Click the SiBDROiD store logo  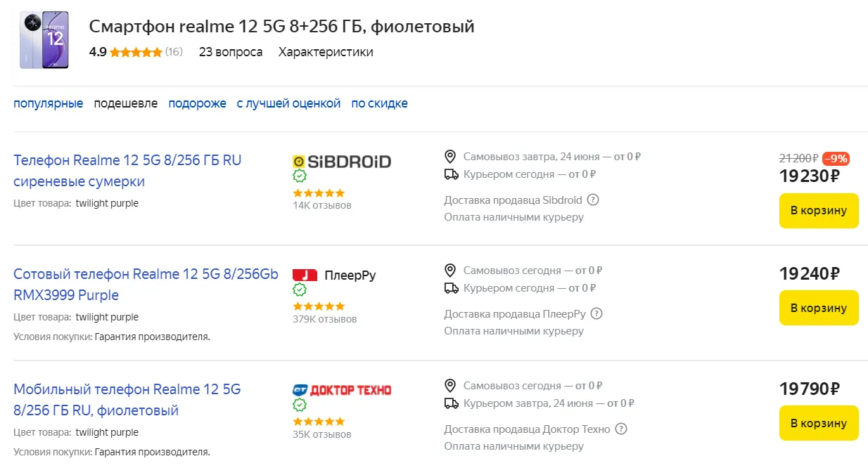point(342,162)
